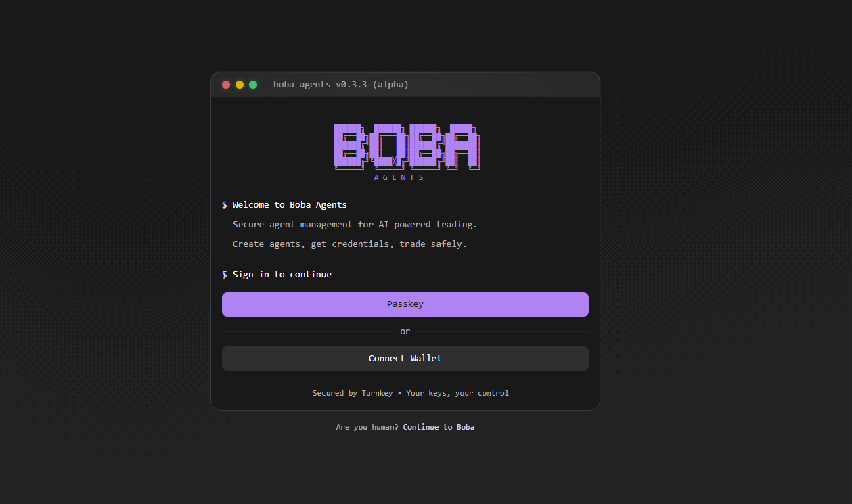
Task: Click the letter O in BOBA logo
Action: [x=390, y=146]
